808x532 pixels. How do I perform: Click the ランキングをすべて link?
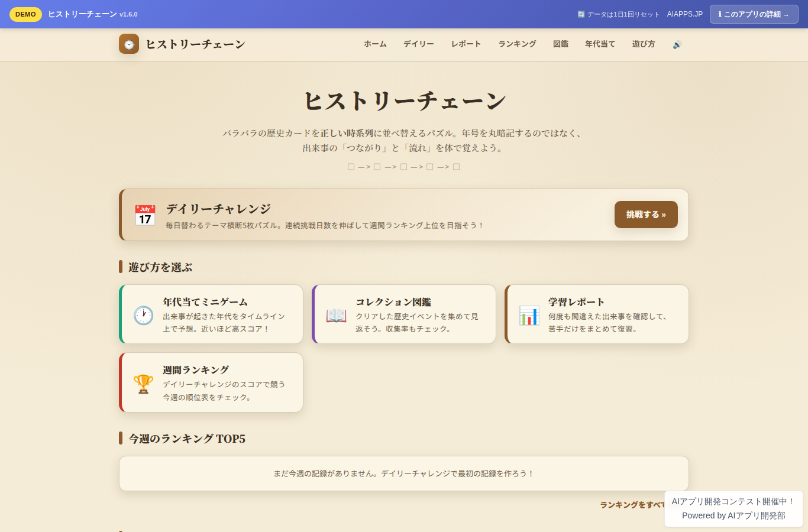coord(632,505)
